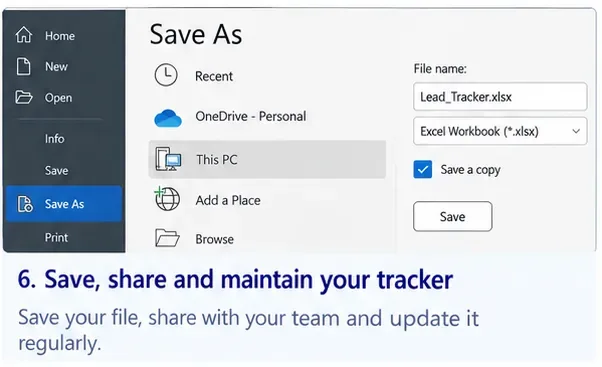Click the Open folder icon in sidebar
602x367 pixels.
coord(23,97)
